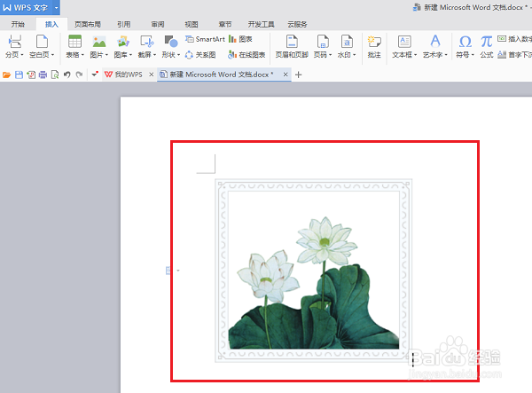Click the export-to-PDF icon beside save

coord(31,75)
